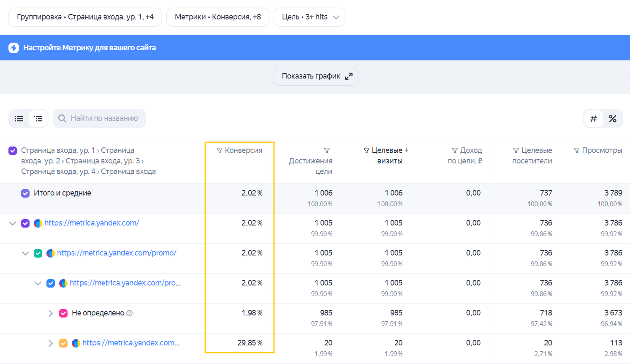Screen dimensions: 630x364
Task: Open the https://metrica.yandex.com/promo/ link
Action: click(117, 253)
